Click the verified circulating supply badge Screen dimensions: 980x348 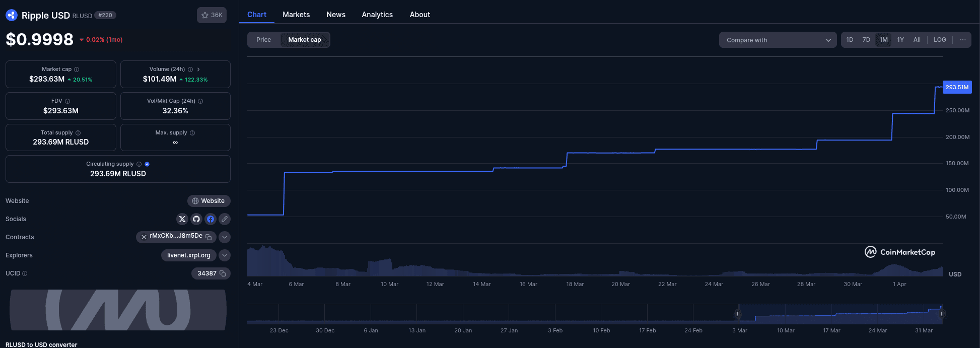[147, 164]
